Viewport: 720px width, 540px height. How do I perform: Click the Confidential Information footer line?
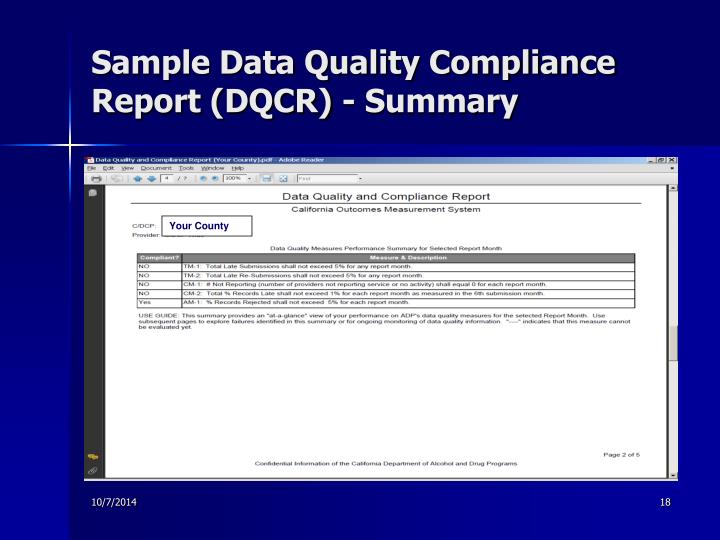pyautogui.click(x=386, y=464)
